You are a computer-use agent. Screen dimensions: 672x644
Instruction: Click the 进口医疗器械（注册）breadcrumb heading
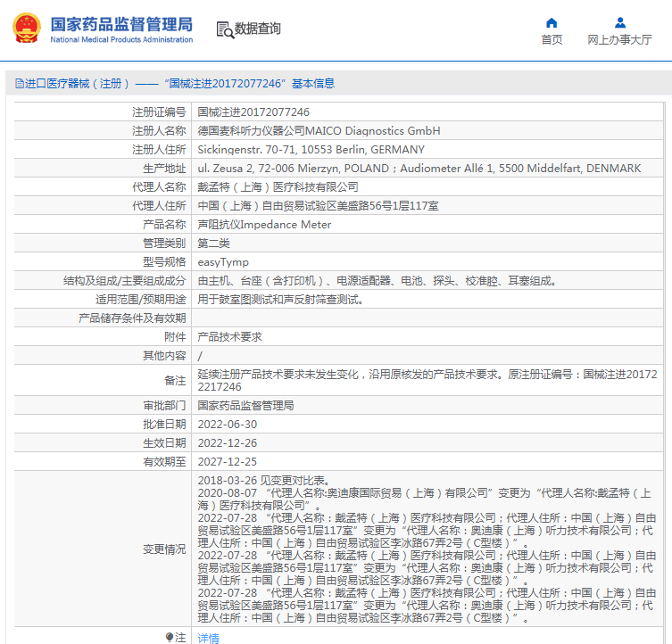click(x=78, y=84)
